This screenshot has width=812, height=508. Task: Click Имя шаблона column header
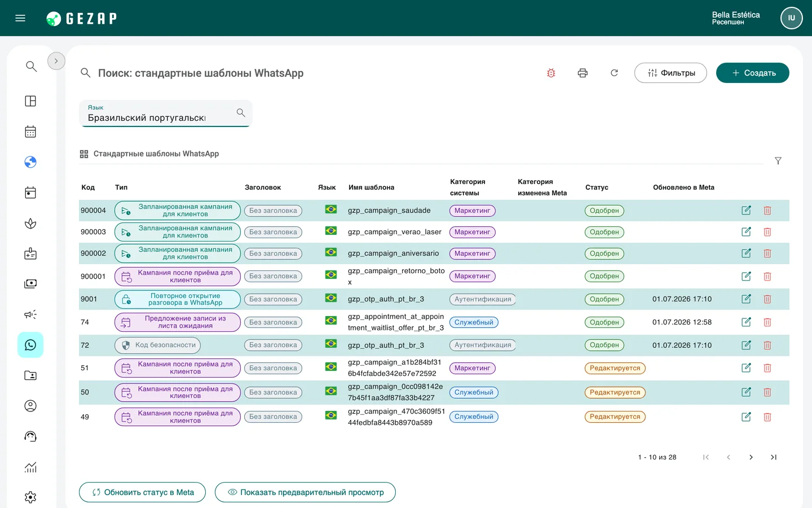[371, 187]
